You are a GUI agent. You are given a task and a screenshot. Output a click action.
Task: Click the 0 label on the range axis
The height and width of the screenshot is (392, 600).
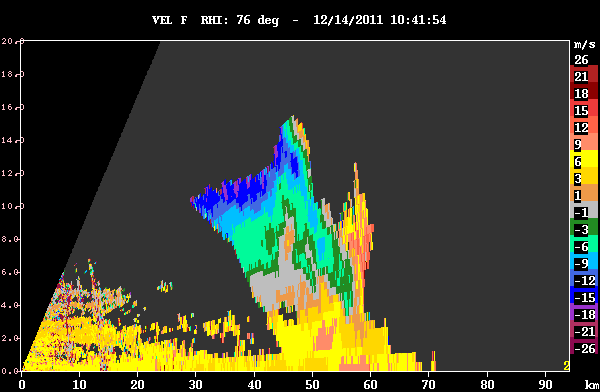click(x=22, y=384)
